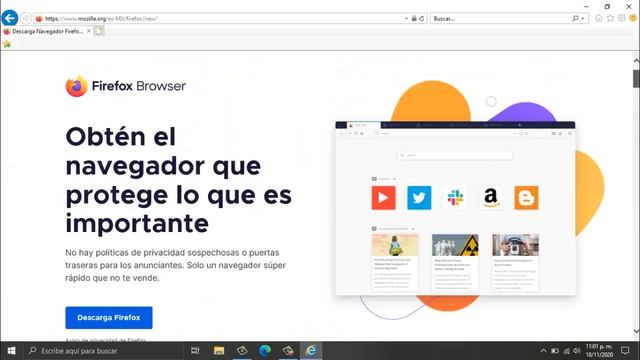The height and width of the screenshot is (360, 640).
Task: Click the magnifier search icon
Action: click(x=575, y=18)
